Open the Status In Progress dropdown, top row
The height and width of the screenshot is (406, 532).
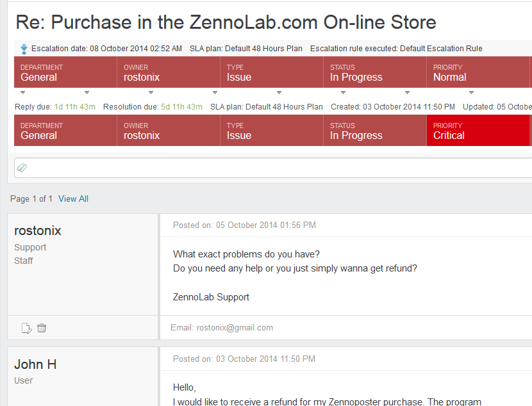pos(375,72)
